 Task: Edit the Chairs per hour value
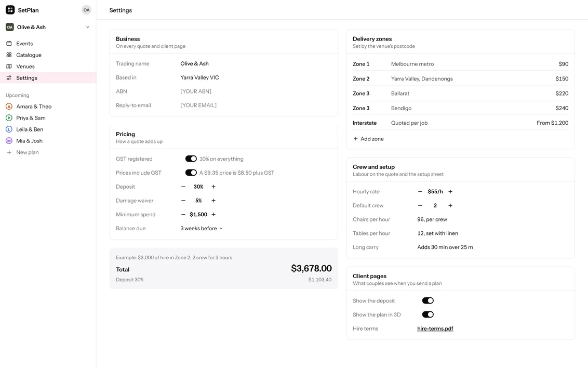click(432, 219)
